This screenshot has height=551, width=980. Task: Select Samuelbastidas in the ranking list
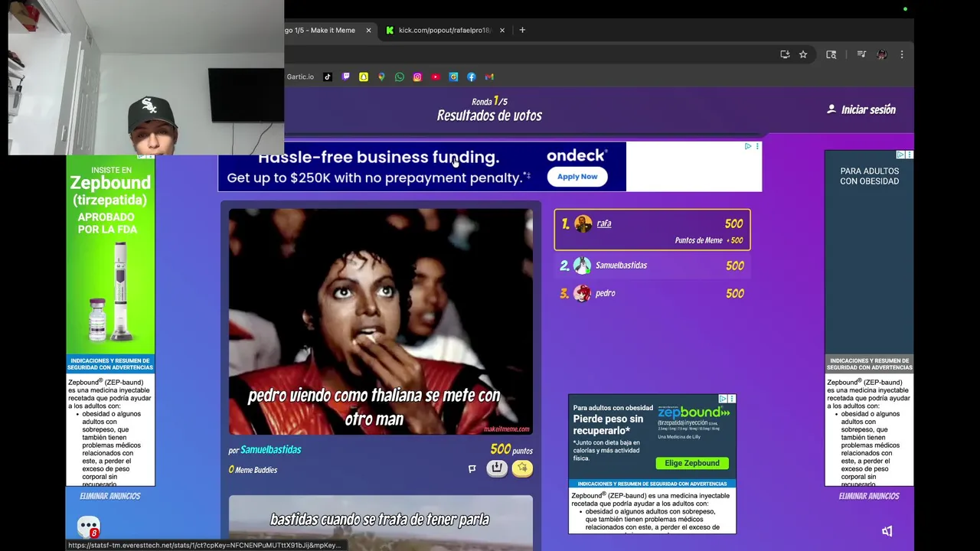pos(652,266)
